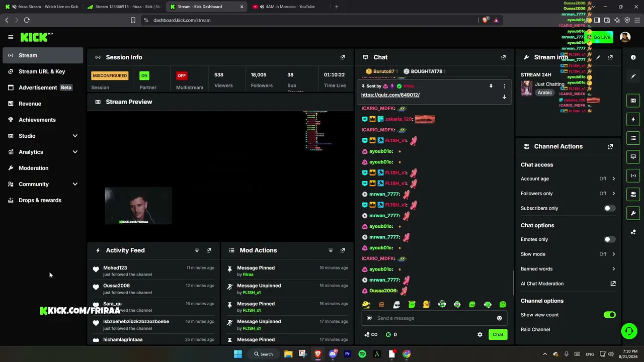The image size is (644, 362).
Task: Toggle the Activity Feed lightning widget
Action: [633, 119]
